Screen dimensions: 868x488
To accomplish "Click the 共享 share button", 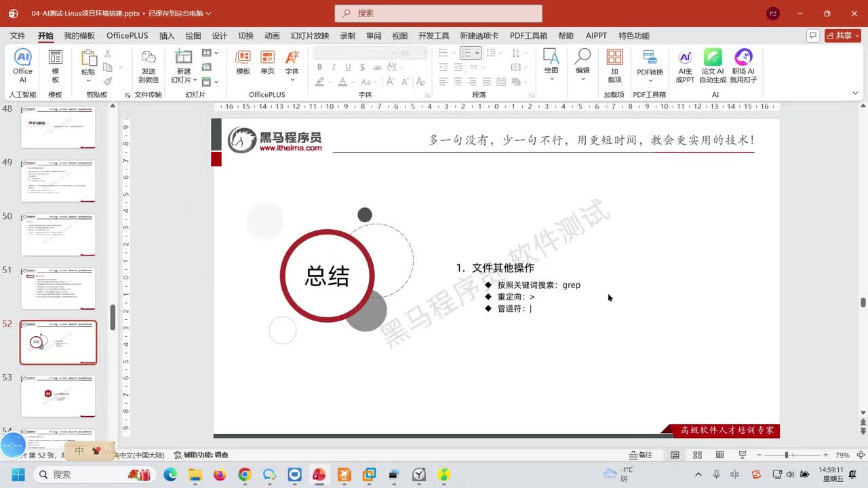I will pyautogui.click(x=842, y=35).
